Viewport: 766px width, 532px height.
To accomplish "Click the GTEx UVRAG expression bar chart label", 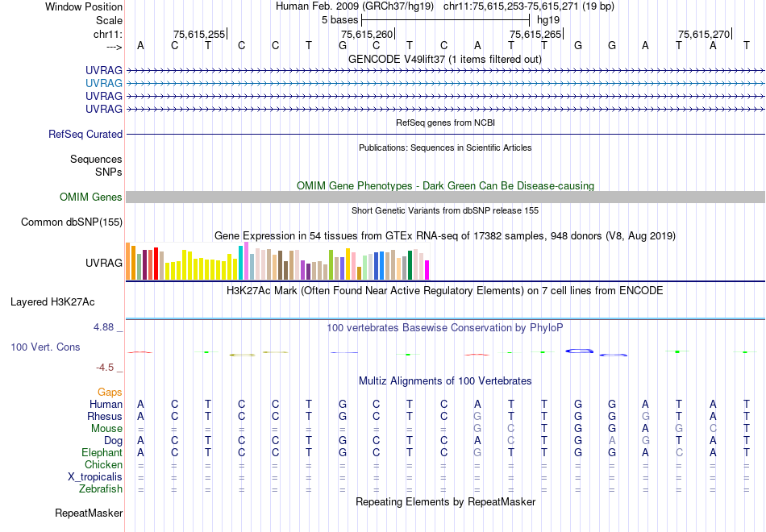I will click(104, 263).
